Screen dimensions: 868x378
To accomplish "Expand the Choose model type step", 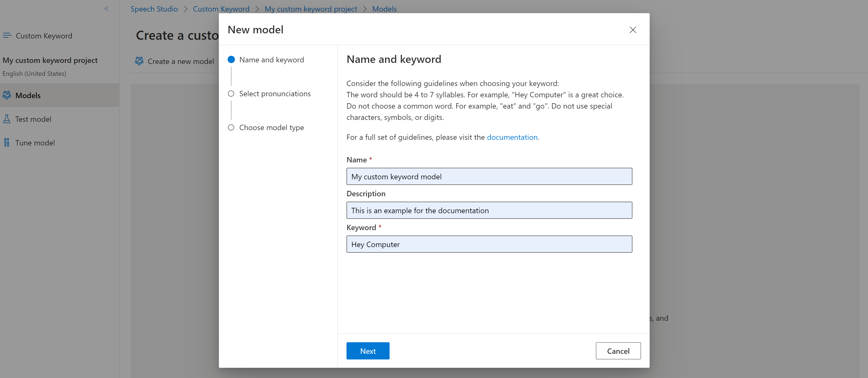I will (x=272, y=127).
